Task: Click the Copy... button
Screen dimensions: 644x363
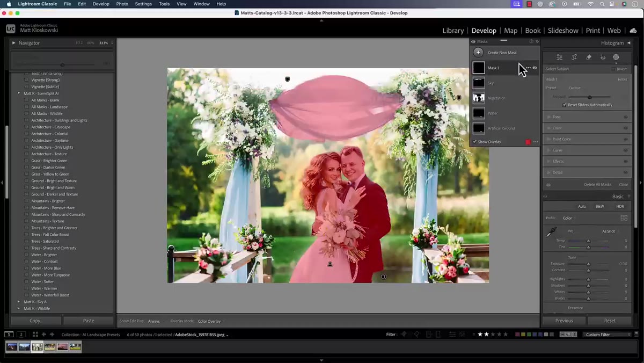Action: coord(36,321)
